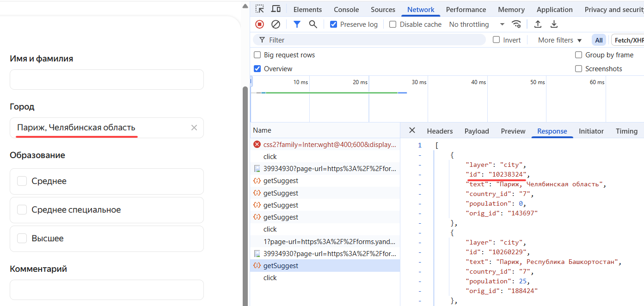Open the Payload tab
644x306 pixels.
(x=477, y=131)
